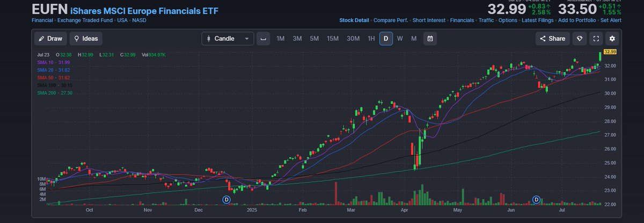Open the Ideas panel

[86, 39]
